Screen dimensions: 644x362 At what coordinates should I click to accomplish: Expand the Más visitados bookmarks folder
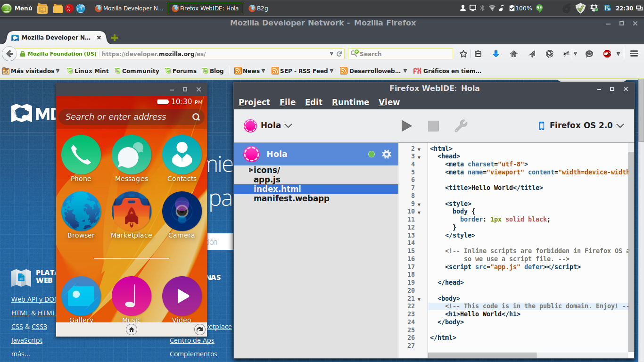tap(31, 71)
